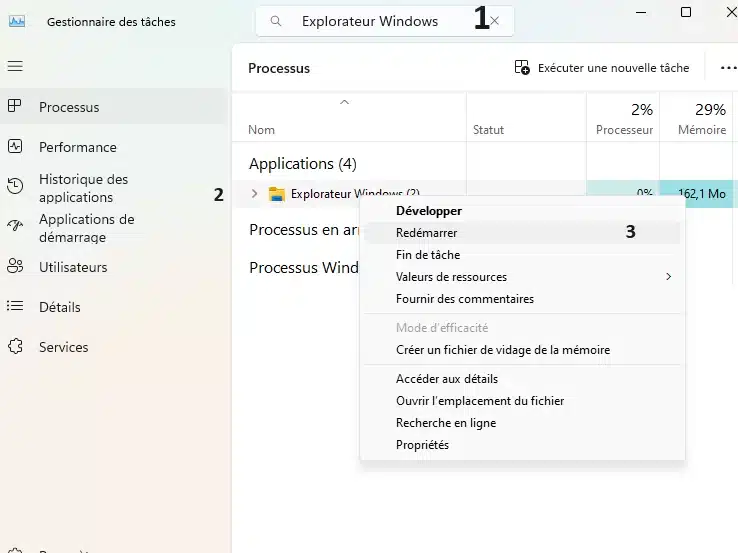Screen dimensions: 738x553
Task: Choose Ouvrir l'emplacement du fichier
Action: 522,401
